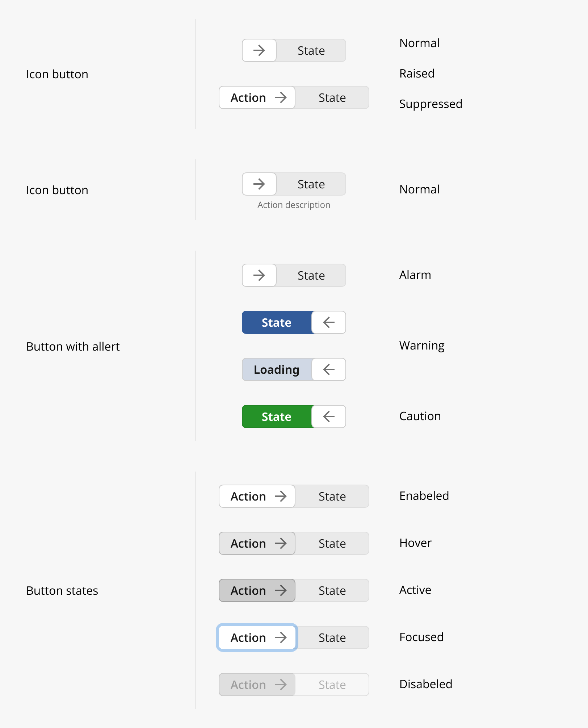Image resolution: width=588 pixels, height=728 pixels.
Task: Select State segment in the Focused row
Action: [x=332, y=637]
